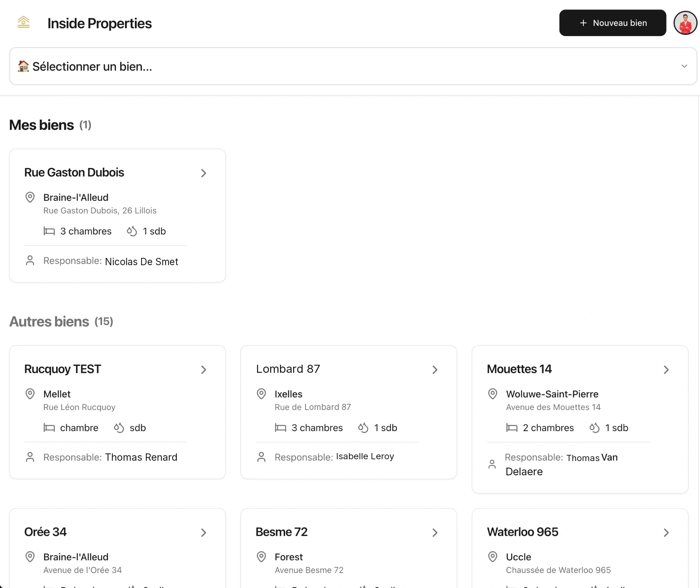Open Besme 72 card chevron

(435, 533)
